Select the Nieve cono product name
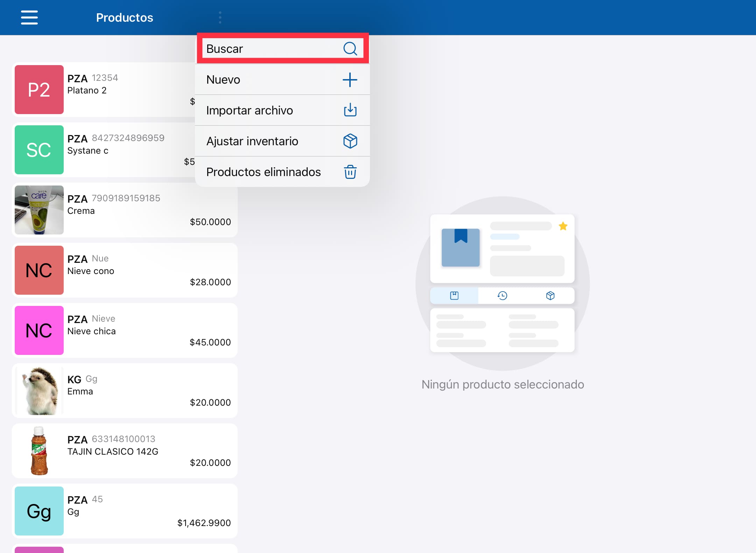756x553 pixels. point(91,271)
